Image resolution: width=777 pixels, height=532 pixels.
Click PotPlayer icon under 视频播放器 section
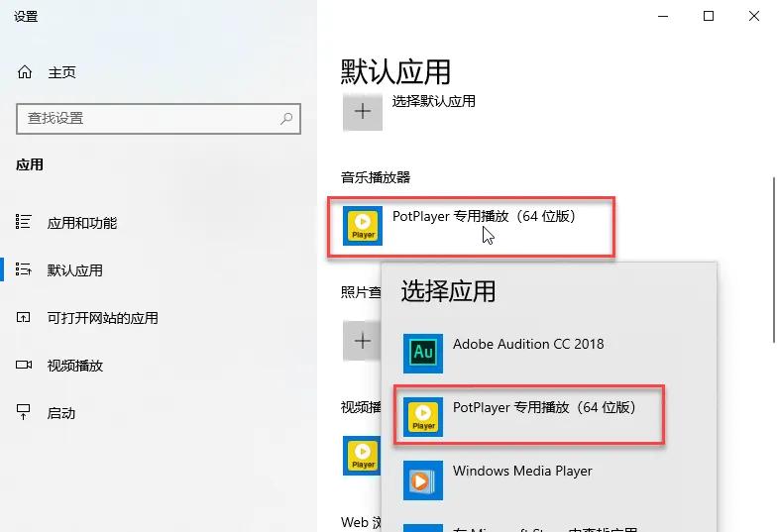click(x=362, y=456)
